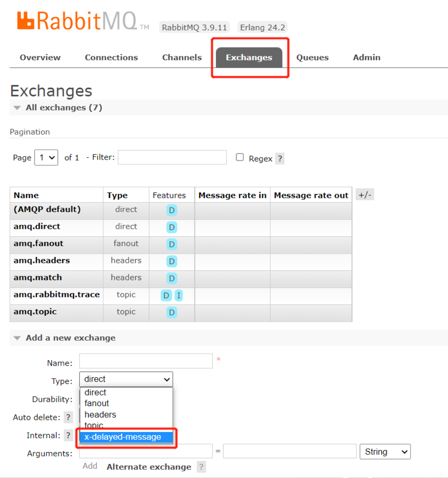This screenshot has height=478, width=448.
Task: Click the Internal help question mark
Action: tap(68, 435)
